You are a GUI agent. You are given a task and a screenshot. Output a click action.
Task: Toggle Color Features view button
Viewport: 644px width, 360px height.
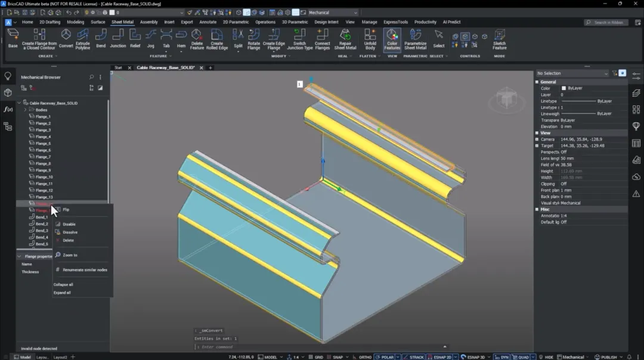(392, 39)
